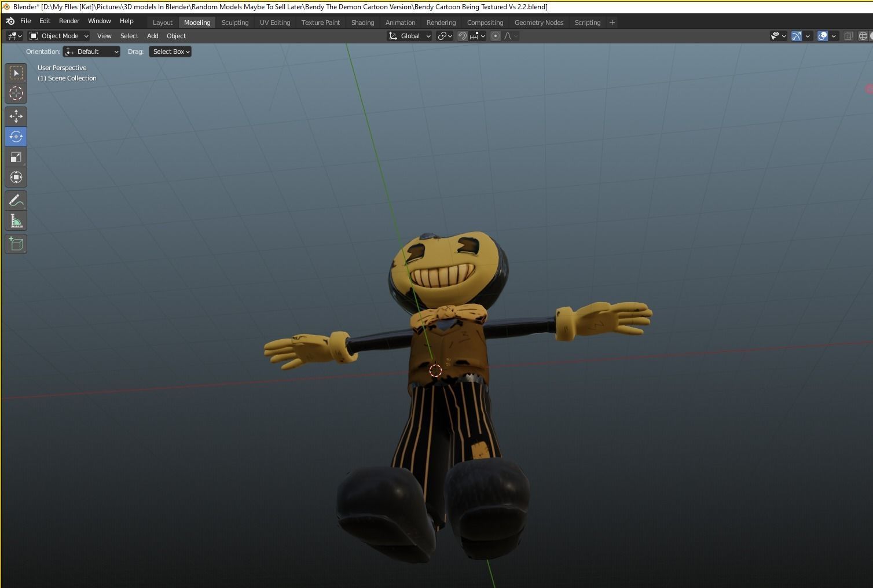Open the editor type selector
Viewport: 873px width, 588px height.
pos(14,36)
